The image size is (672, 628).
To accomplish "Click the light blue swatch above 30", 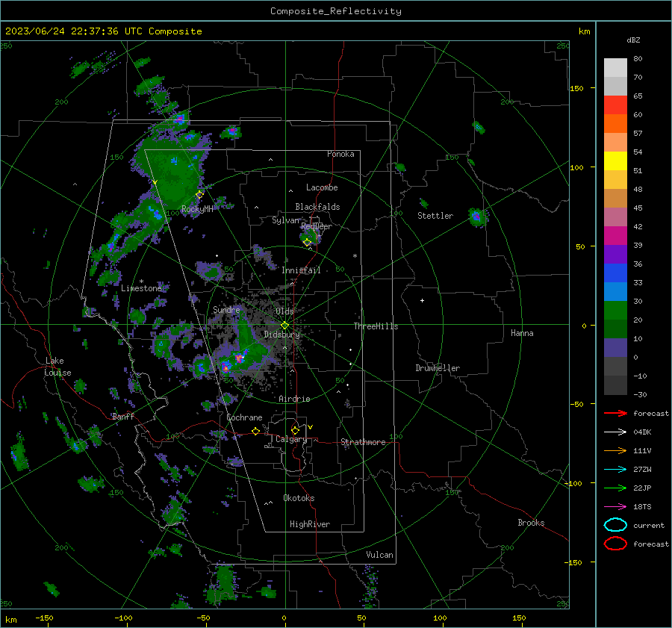I will point(615,291).
